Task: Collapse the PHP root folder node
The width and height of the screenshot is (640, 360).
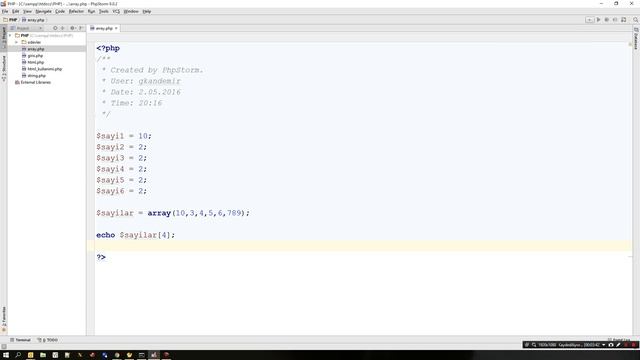Action: 10,36
